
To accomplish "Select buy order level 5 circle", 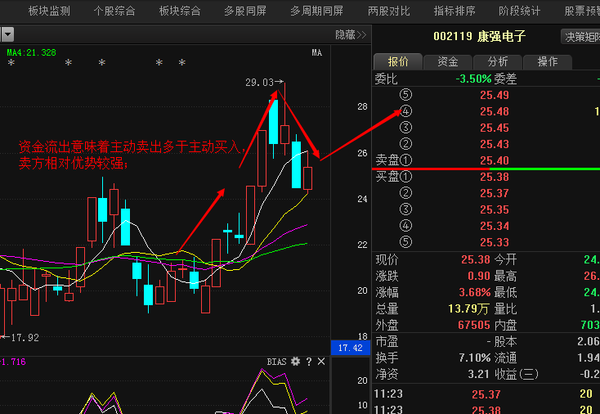I will (x=405, y=242).
